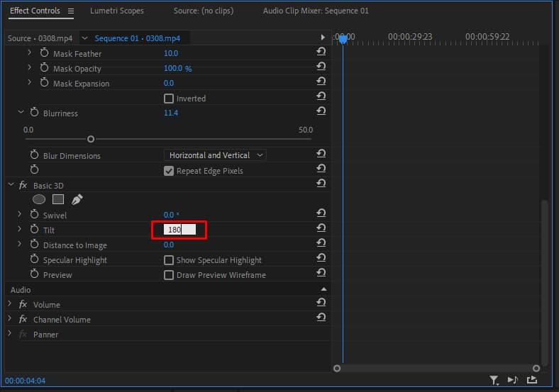Toggle stopwatch for Specular Highlight
This screenshot has width=559, height=392.
pyautogui.click(x=34, y=259)
